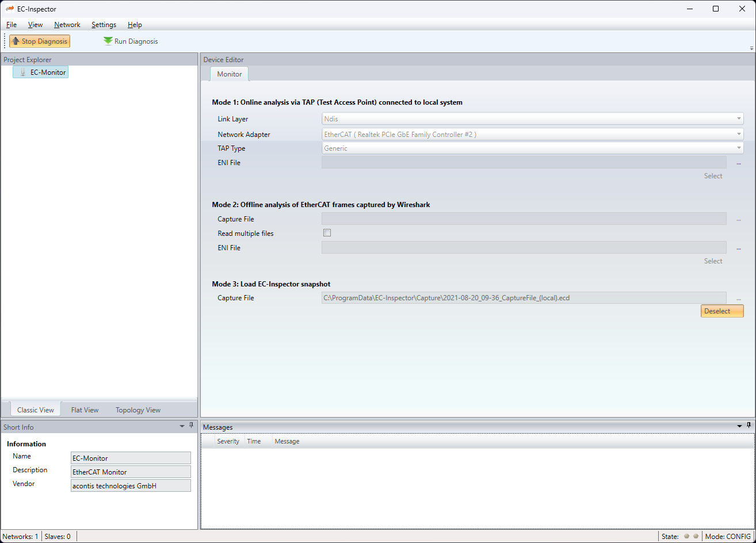Start analysis with the Run Diagnosis button
Image resolution: width=756 pixels, height=543 pixels.
(131, 41)
